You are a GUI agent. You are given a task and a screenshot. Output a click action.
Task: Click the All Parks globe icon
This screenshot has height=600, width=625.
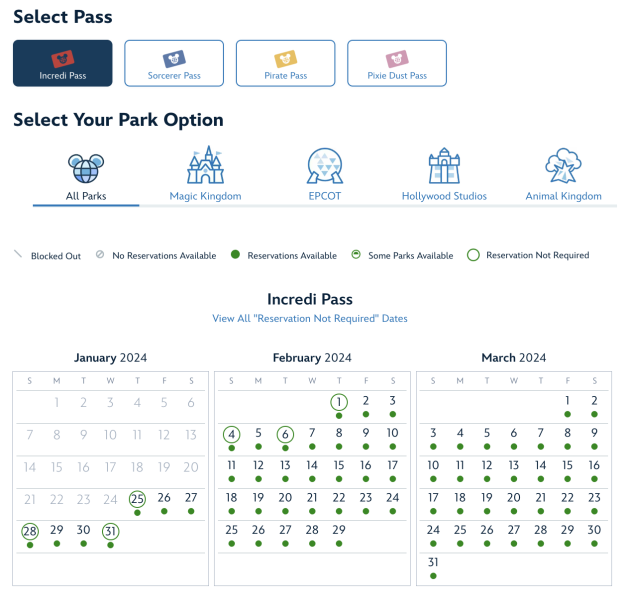(x=86, y=166)
